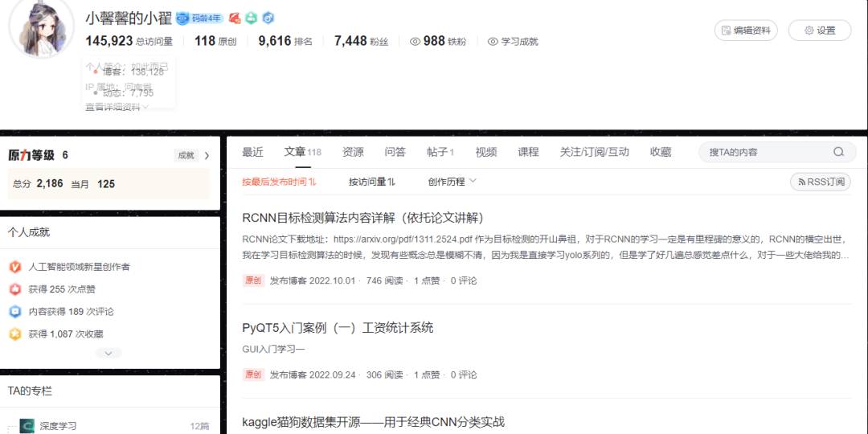868x434 pixels.
Task: Click the yellow star 收藏 icon
Action: (x=15, y=334)
